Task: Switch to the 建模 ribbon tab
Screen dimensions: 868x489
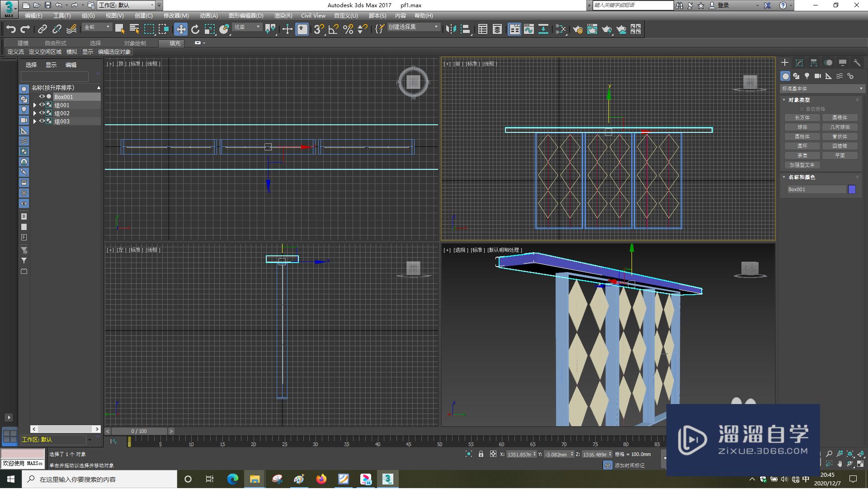Action: pos(23,43)
